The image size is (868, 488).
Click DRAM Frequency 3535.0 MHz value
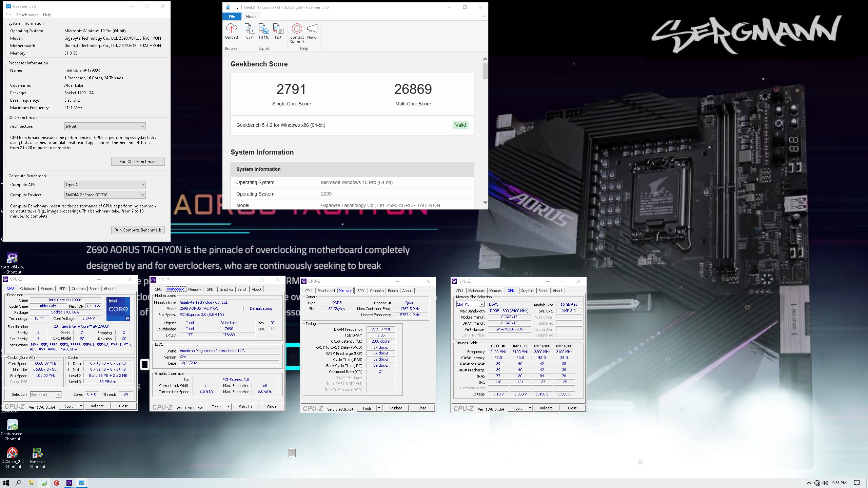380,329
